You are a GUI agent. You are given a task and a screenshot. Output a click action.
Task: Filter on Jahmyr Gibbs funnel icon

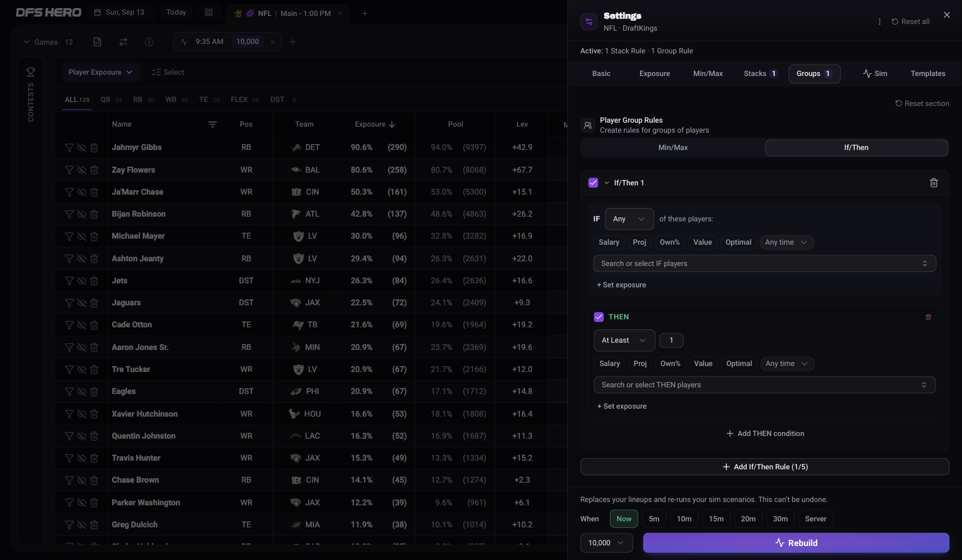point(69,147)
